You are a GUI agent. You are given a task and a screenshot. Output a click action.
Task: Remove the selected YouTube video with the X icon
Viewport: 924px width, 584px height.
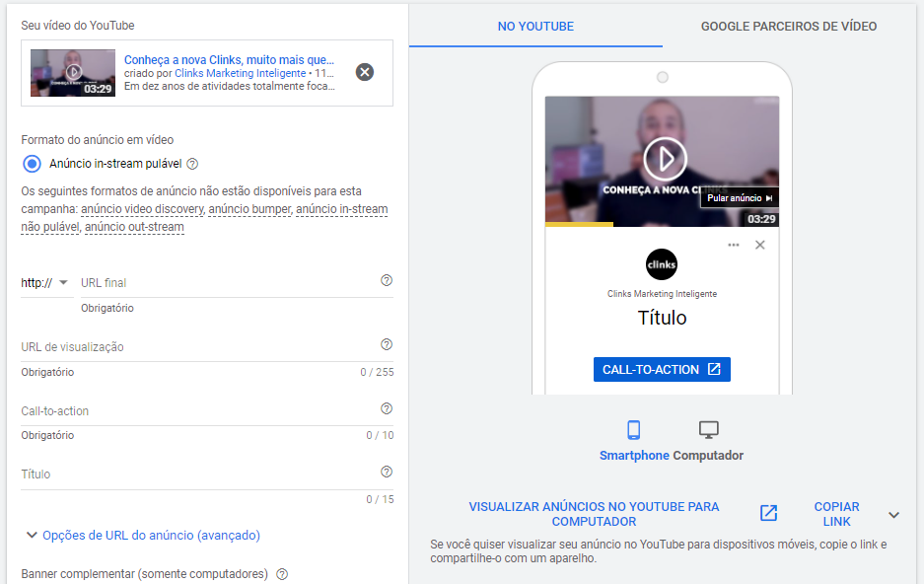click(365, 72)
